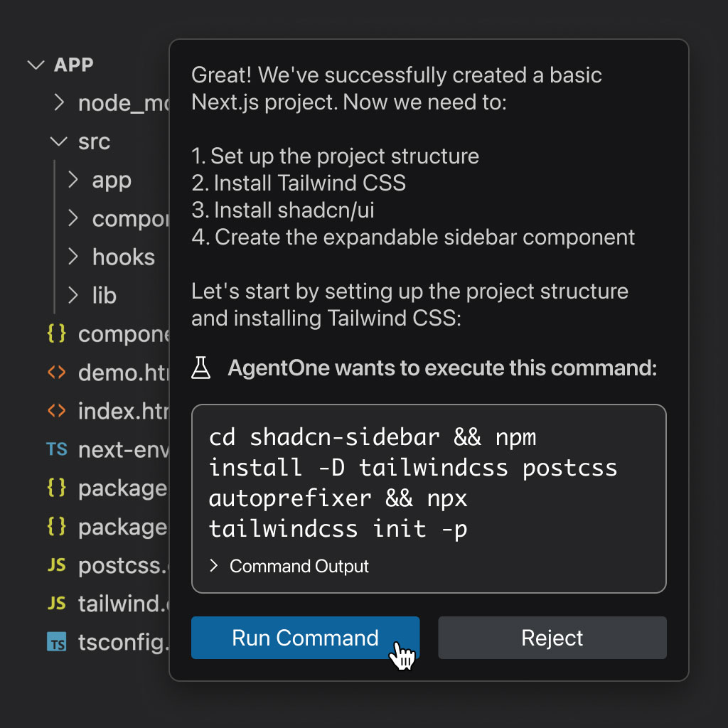Collapse the src folder chevron
Screen dimensions: 728x728
(58, 141)
